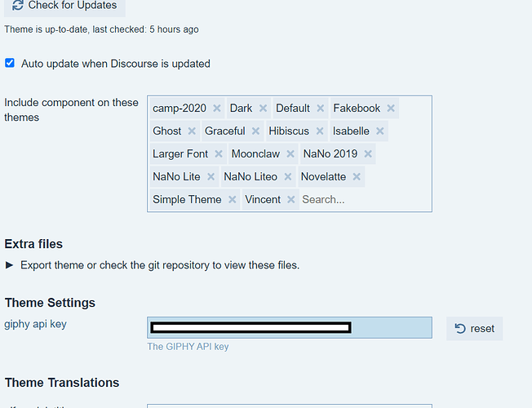The image size is (532, 408).
Task: Click the Graceful tag label
Action: [x=224, y=131]
